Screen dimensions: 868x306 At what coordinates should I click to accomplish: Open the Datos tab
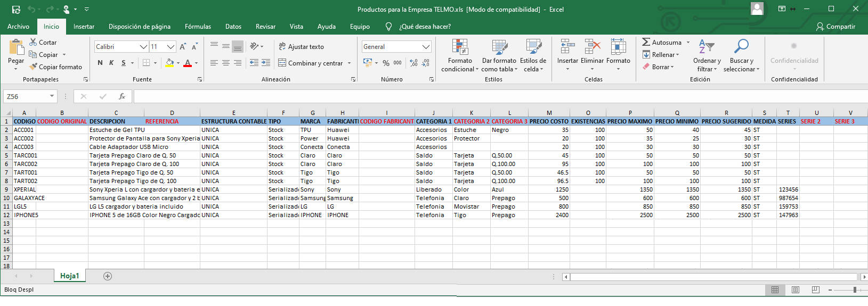coord(233,27)
